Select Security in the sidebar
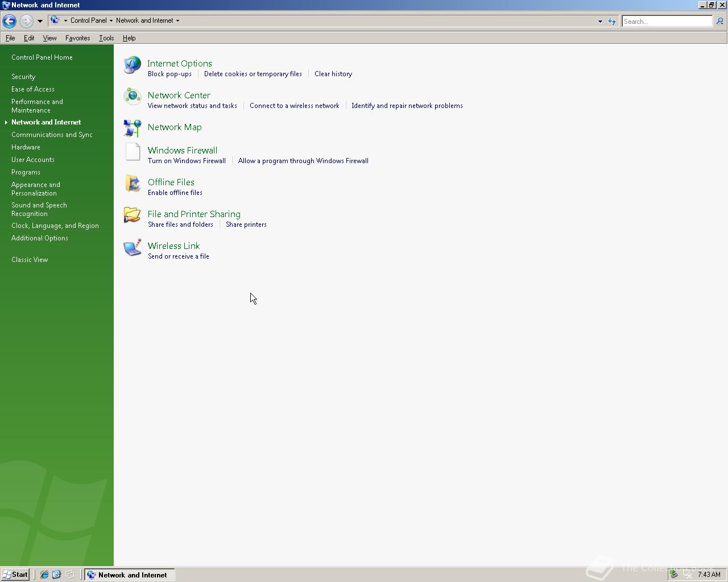 click(23, 77)
